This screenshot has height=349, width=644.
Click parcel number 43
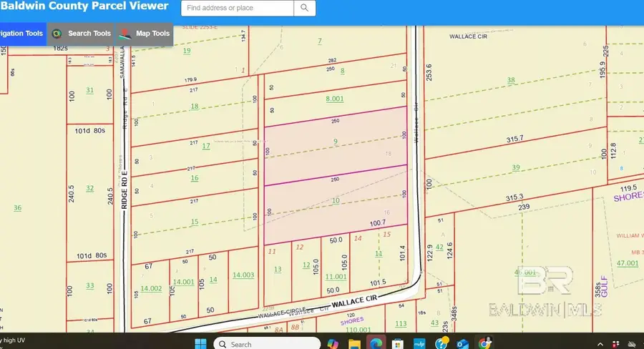[434, 323]
